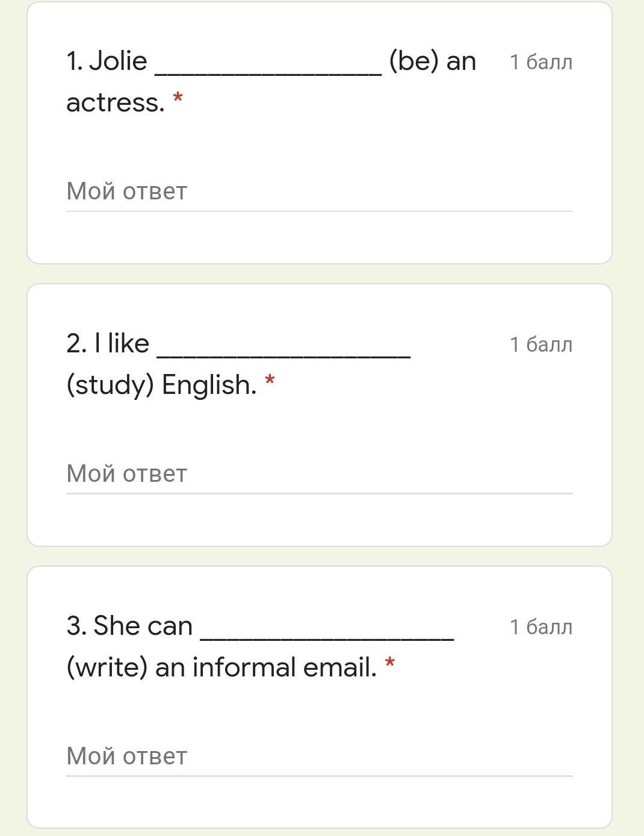This screenshot has height=836, width=644.
Task: Click "1 балл" label on question 2
Action: [540, 345]
